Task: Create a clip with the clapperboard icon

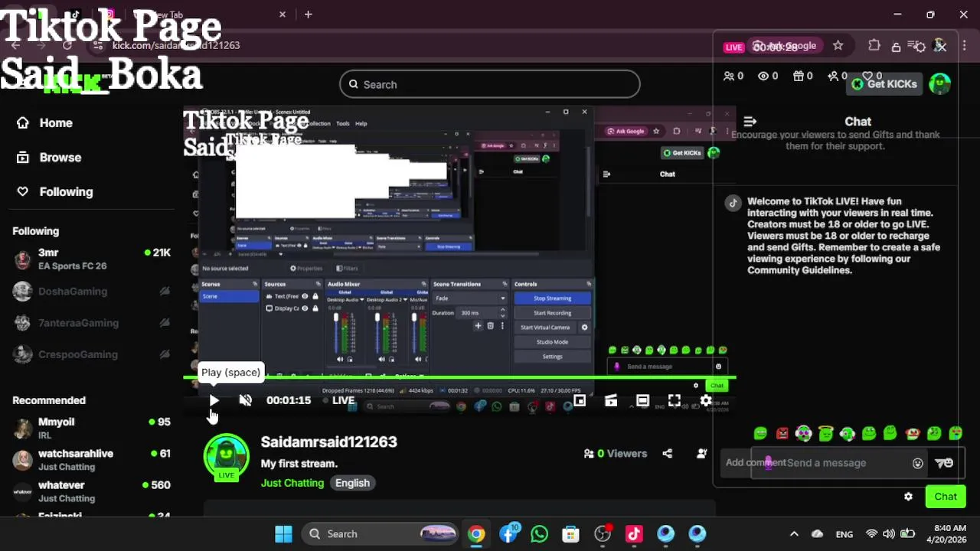Action: coord(611,400)
